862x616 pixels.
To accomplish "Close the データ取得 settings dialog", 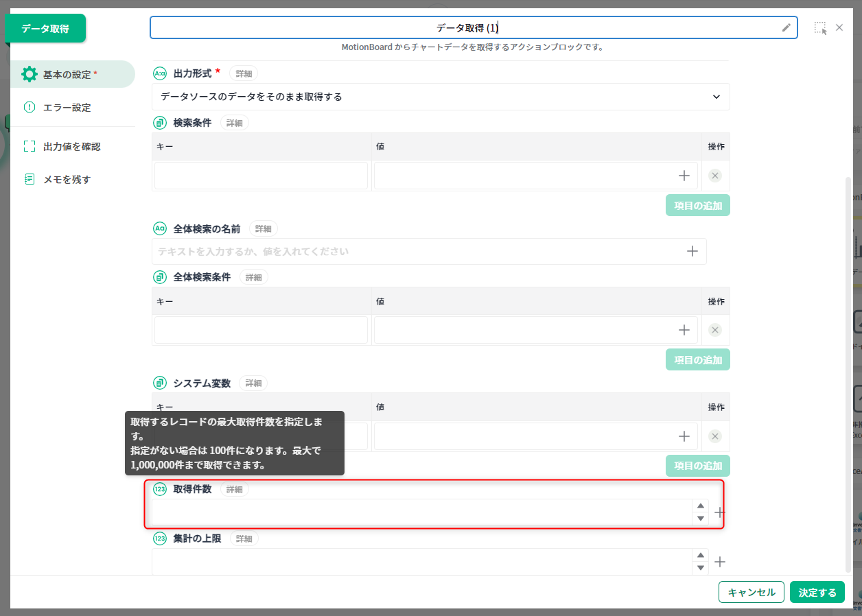I will coord(839,27).
